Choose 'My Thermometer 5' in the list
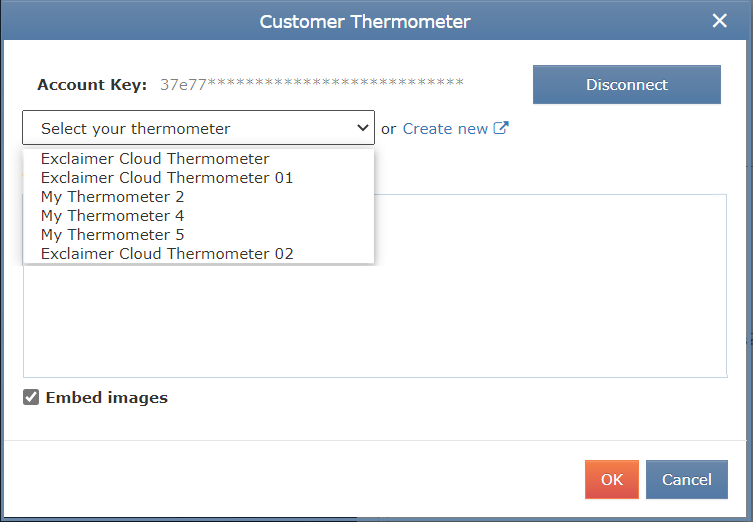753x522 pixels. [112, 235]
